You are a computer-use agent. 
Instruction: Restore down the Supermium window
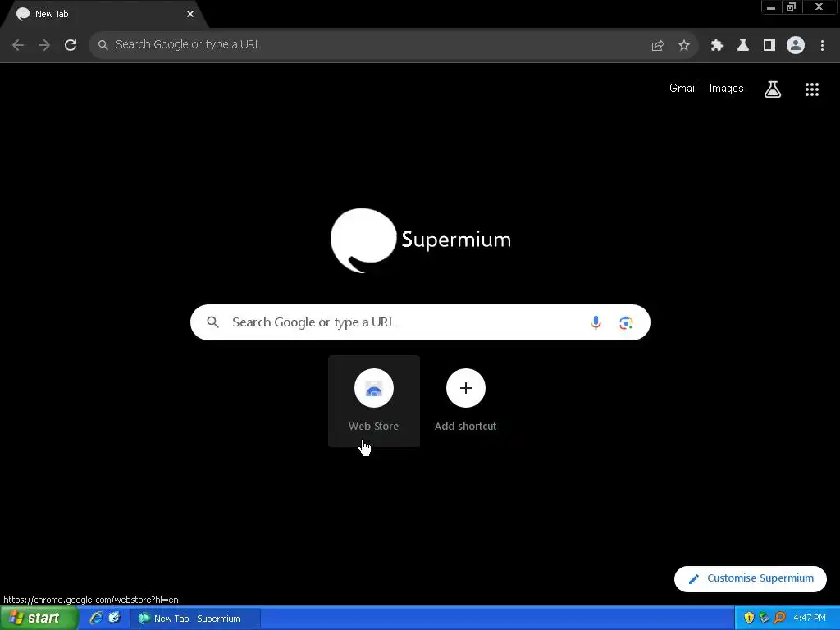coord(792,7)
